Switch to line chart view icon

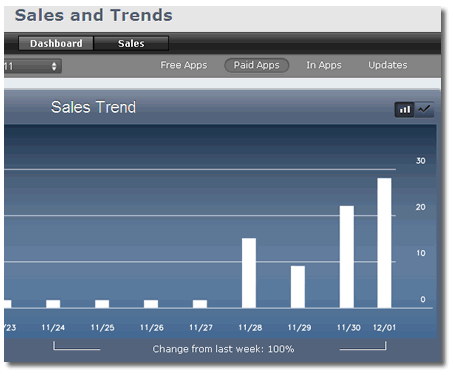coord(424,109)
